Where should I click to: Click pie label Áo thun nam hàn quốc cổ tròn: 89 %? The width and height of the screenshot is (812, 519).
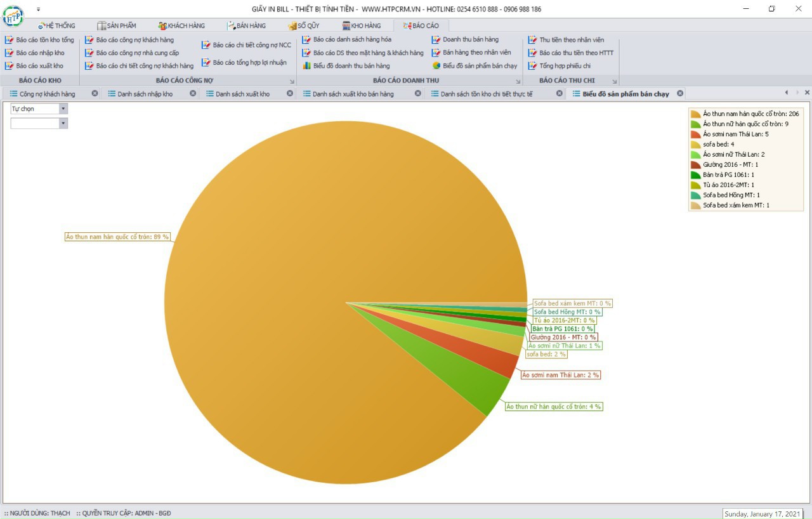point(117,237)
